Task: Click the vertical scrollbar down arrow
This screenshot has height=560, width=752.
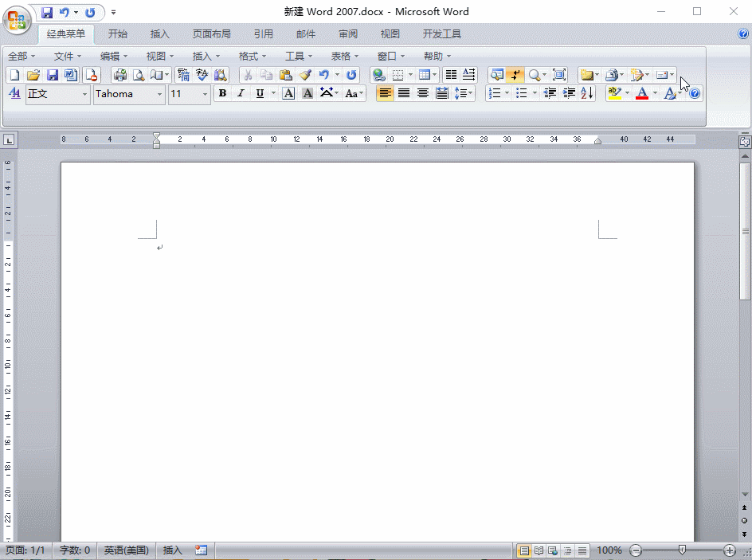Action: (745, 535)
